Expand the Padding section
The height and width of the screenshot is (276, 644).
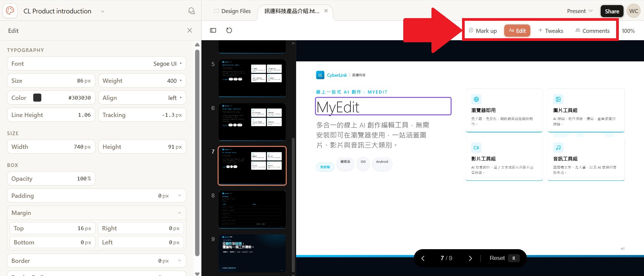[x=97, y=196]
